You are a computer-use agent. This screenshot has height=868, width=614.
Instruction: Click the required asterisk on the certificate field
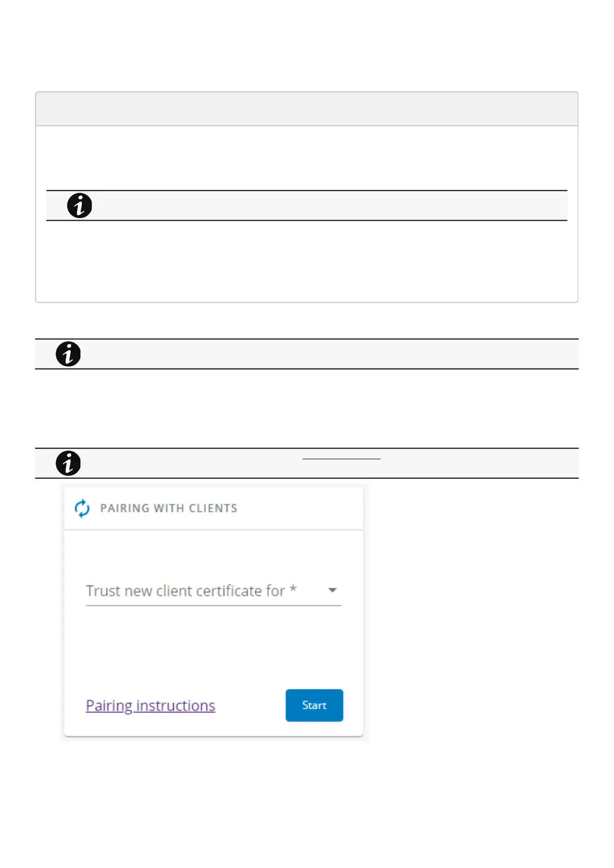coord(293,589)
